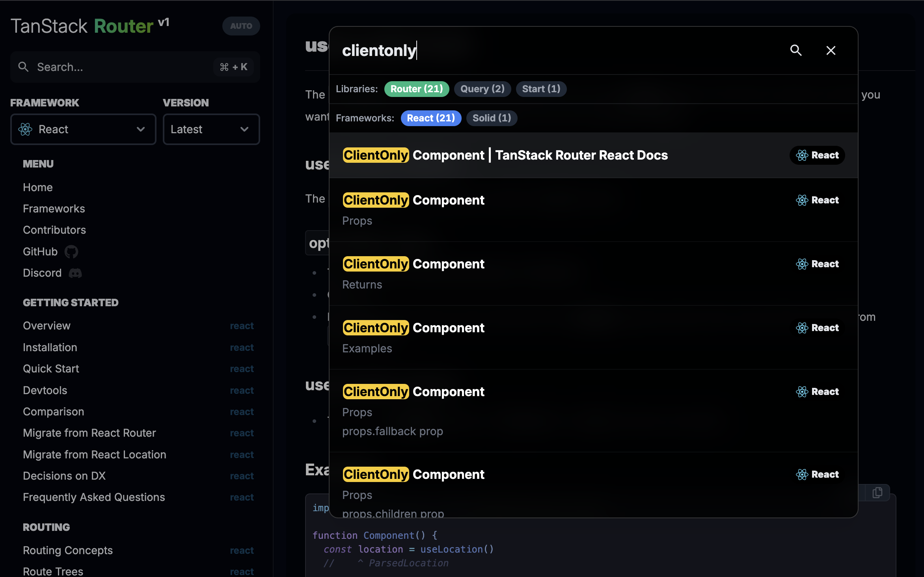Screen dimensions: 924x577
Task: Open Migrate from React Router page
Action: (x=138, y=433)
